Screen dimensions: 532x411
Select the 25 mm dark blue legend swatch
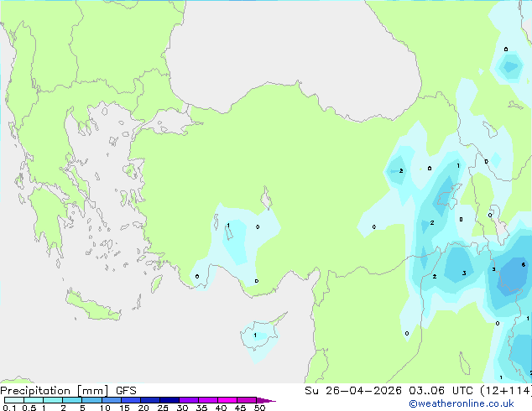coord(170,400)
